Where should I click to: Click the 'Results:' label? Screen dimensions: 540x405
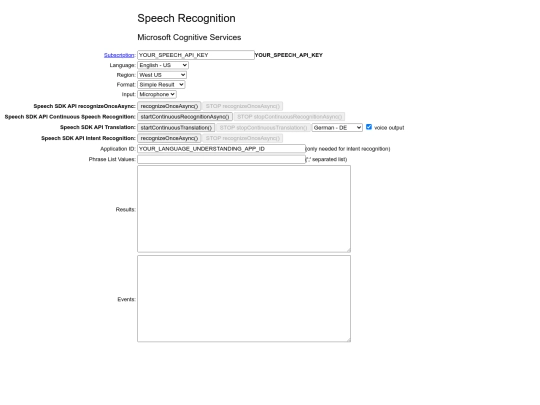pos(125,209)
